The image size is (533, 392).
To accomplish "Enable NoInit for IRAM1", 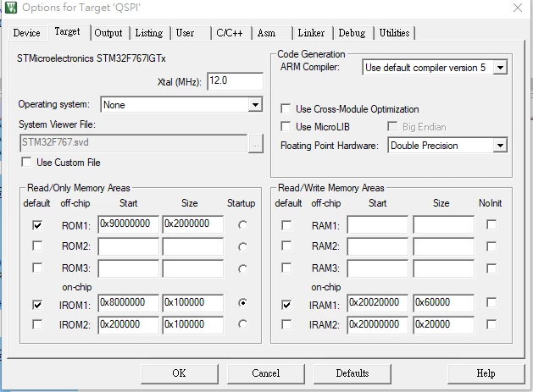I will coord(491,302).
